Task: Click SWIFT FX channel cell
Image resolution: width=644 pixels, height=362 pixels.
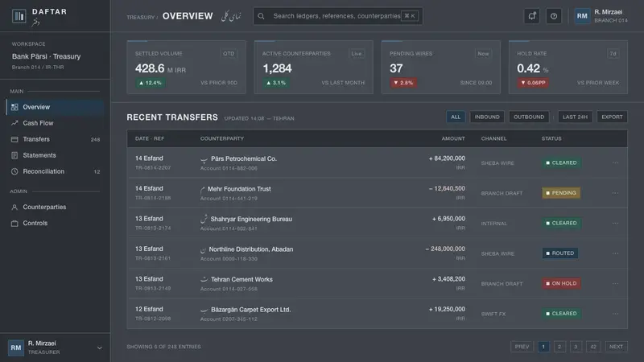Action: click(493, 314)
